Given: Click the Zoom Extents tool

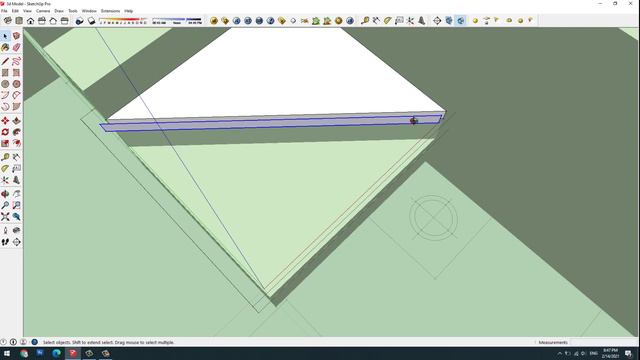Looking at the screenshot, I should click(x=5, y=217).
